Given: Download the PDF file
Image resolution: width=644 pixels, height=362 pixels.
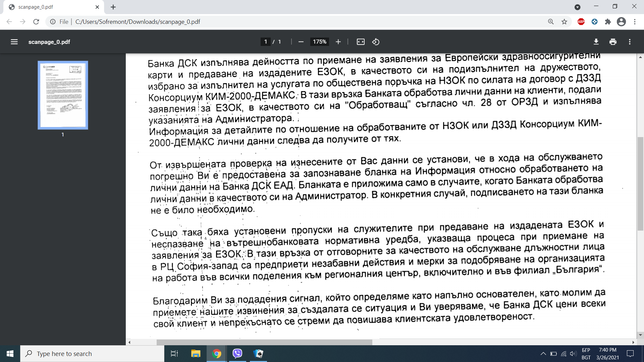Looking at the screenshot, I should 596,42.
